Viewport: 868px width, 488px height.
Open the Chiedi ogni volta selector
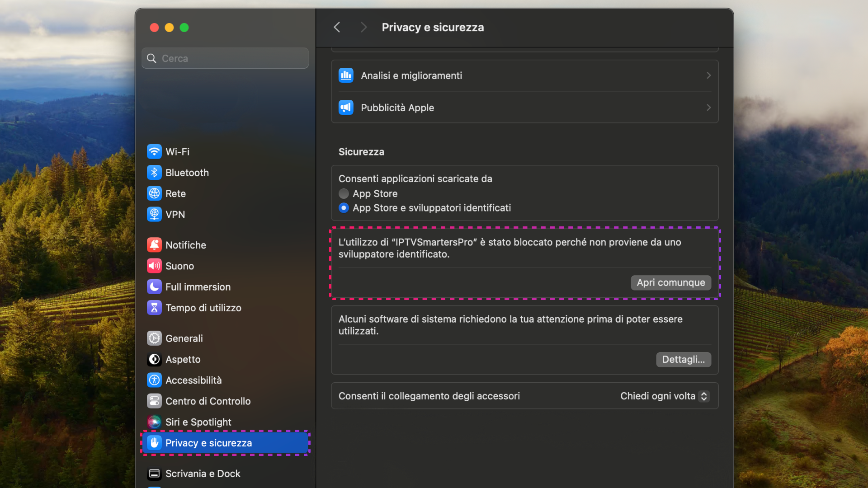(663, 396)
